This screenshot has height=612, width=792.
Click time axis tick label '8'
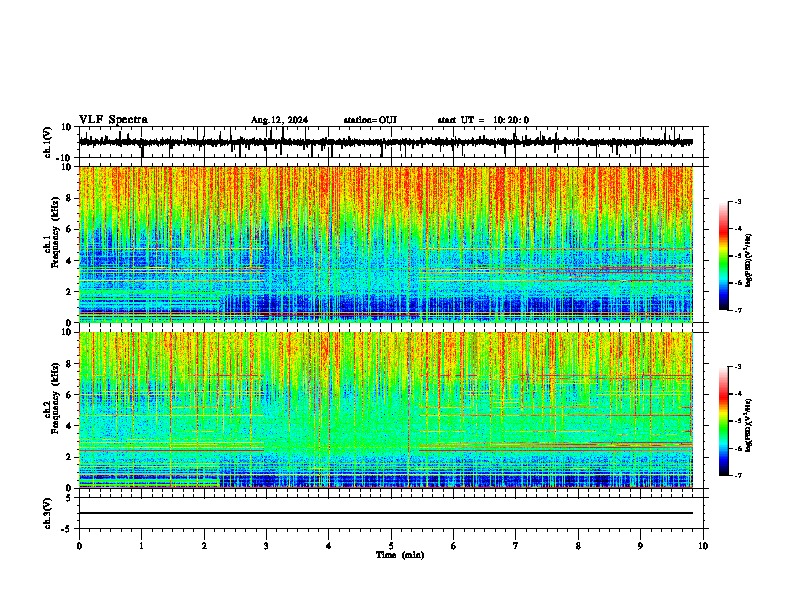point(578,546)
